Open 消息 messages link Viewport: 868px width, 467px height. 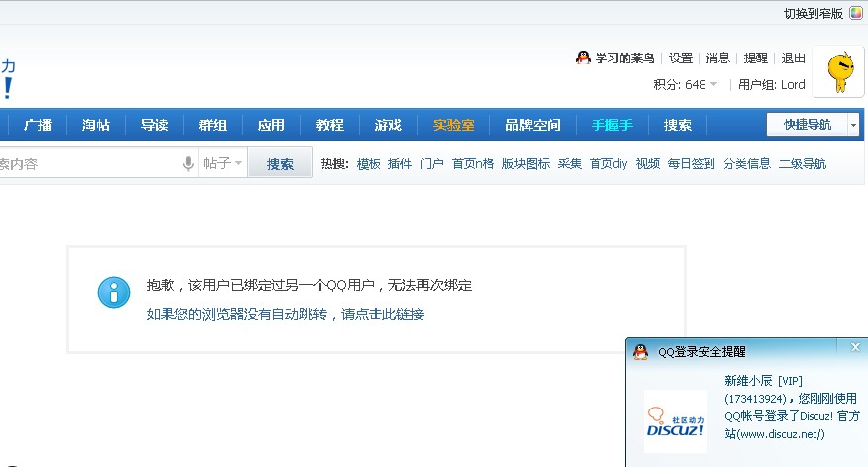tap(718, 58)
